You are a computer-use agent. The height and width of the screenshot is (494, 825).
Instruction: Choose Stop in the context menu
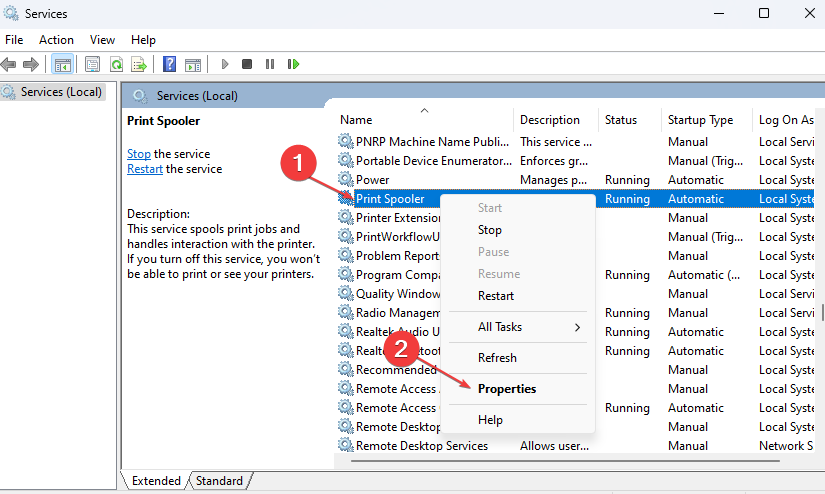click(518, 230)
